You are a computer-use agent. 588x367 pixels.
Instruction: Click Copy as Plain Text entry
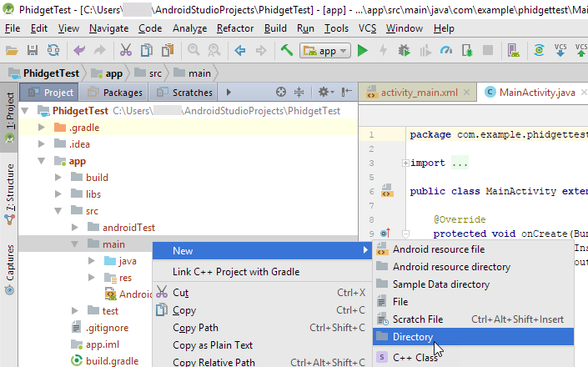click(262, 344)
